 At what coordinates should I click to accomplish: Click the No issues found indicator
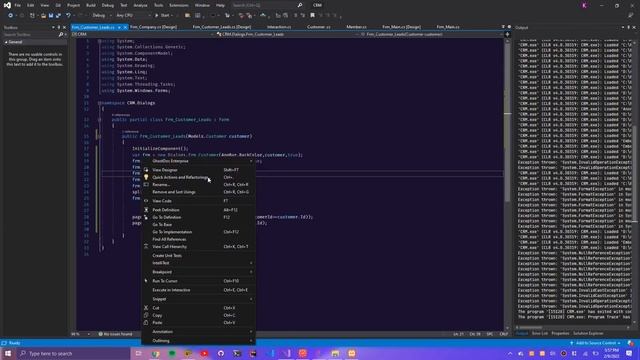[116, 334]
